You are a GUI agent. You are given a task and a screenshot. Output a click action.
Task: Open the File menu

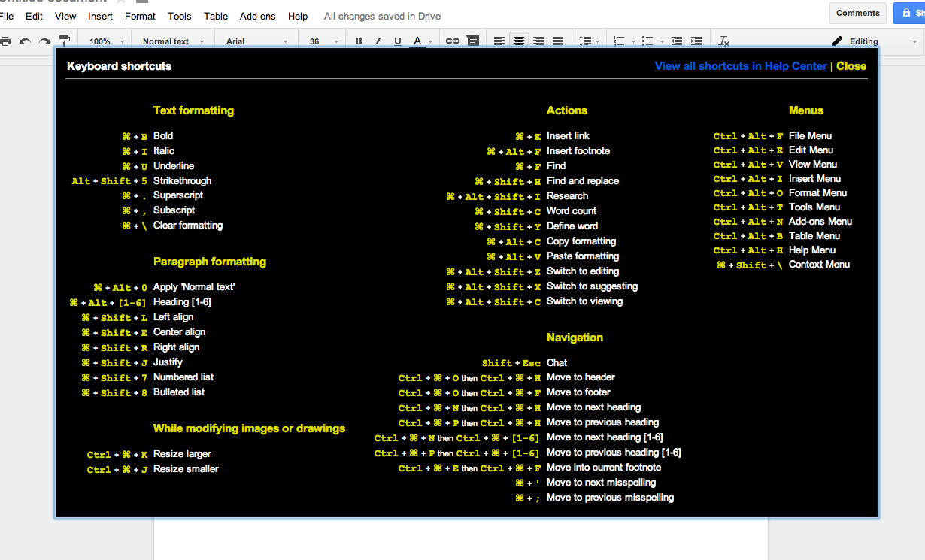click(x=6, y=16)
